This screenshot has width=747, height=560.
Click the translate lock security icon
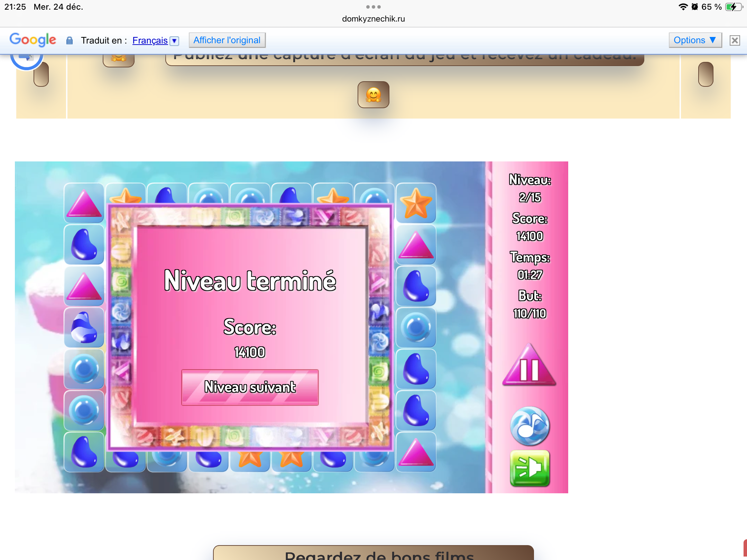coord(70,40)
